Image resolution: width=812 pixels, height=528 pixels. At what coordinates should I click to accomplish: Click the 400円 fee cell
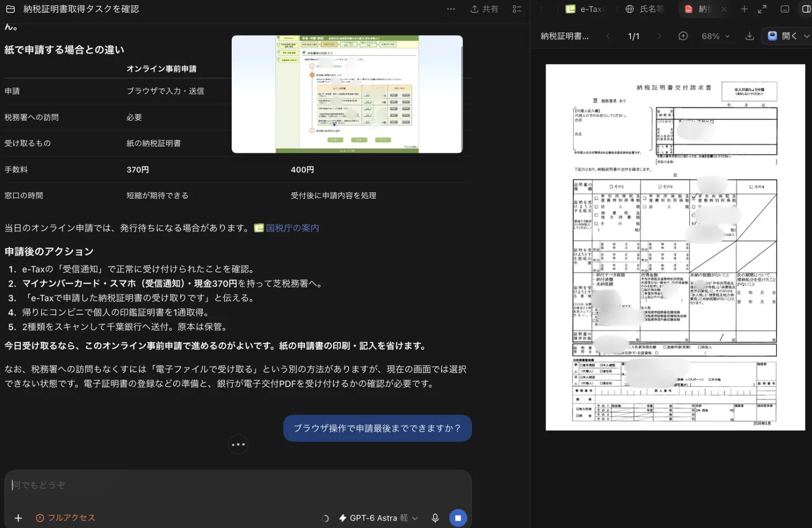tap(302, 170)
